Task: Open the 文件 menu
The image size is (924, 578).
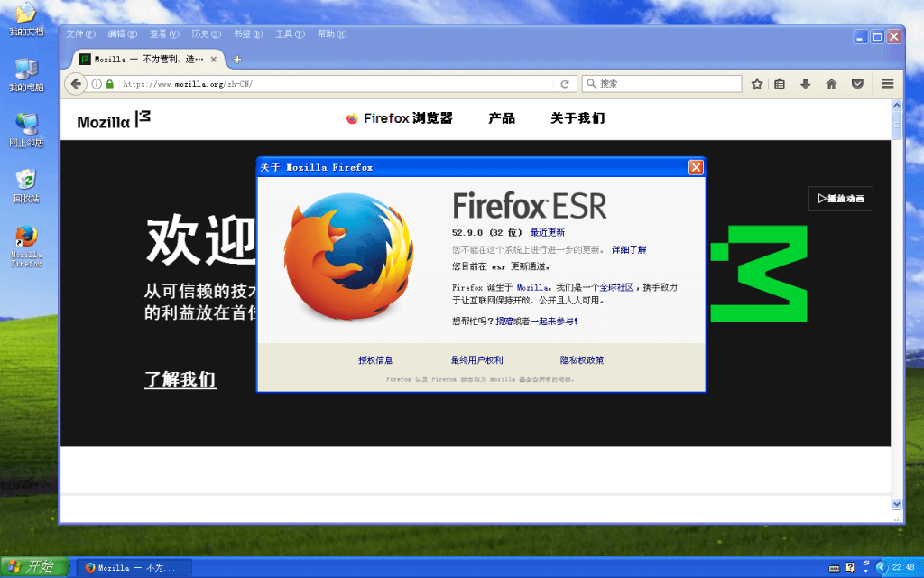Action: point(80,34)
